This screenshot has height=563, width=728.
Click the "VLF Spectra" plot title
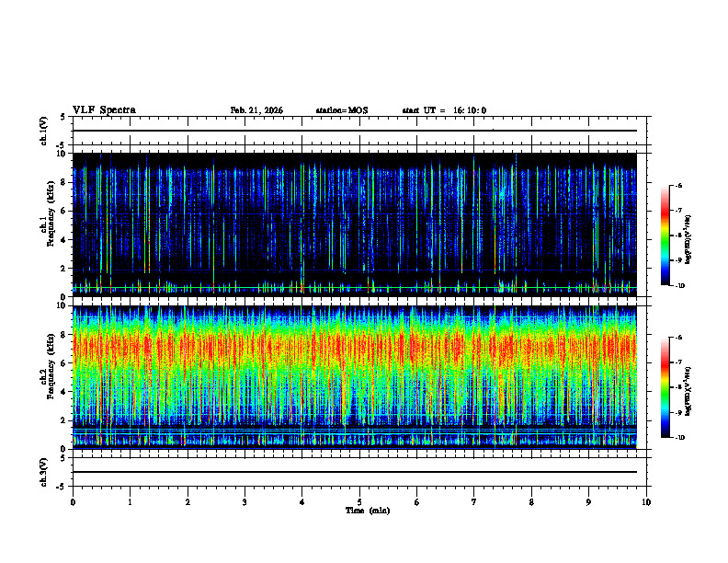point(104,110)
